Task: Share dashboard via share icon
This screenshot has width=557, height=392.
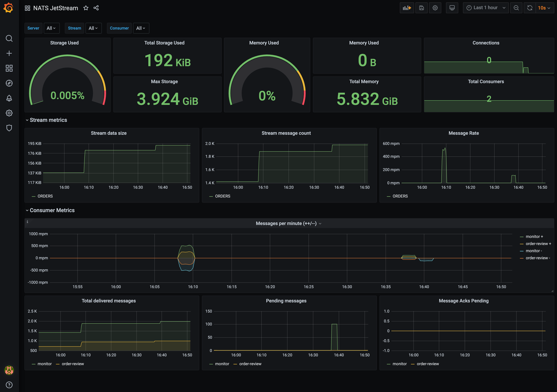Action: coord(96,8)
